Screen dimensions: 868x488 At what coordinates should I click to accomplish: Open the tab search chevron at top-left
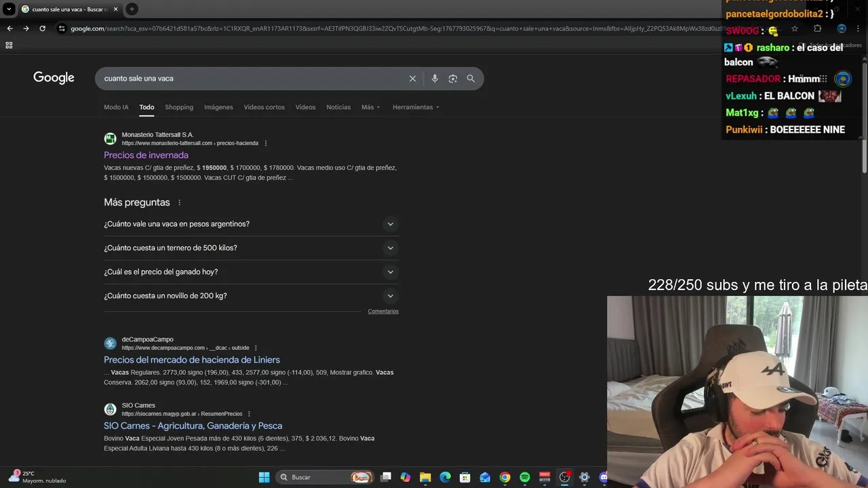[9, 9]
